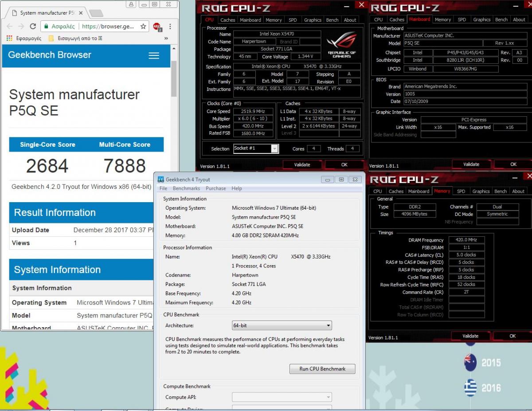Open new Chrome tab button
Image resolution: width=532 pixels, height=411 pixels.
coord(96,13)
